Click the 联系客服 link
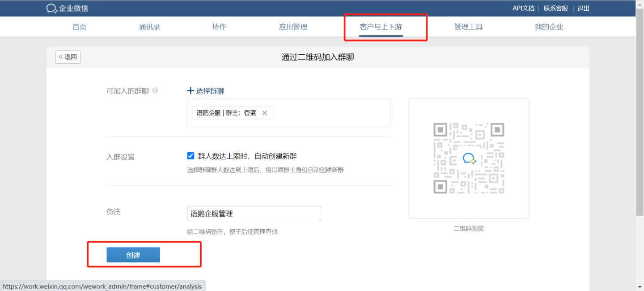This screenshot has width=644, height=291. click(x=555, y=9)
